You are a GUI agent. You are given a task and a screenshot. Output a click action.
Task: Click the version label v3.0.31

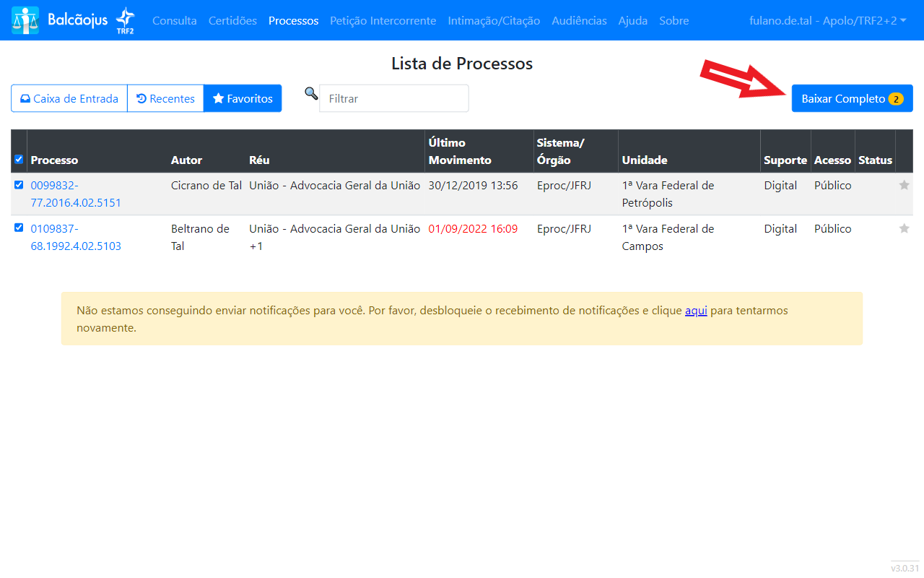point(905,568)
